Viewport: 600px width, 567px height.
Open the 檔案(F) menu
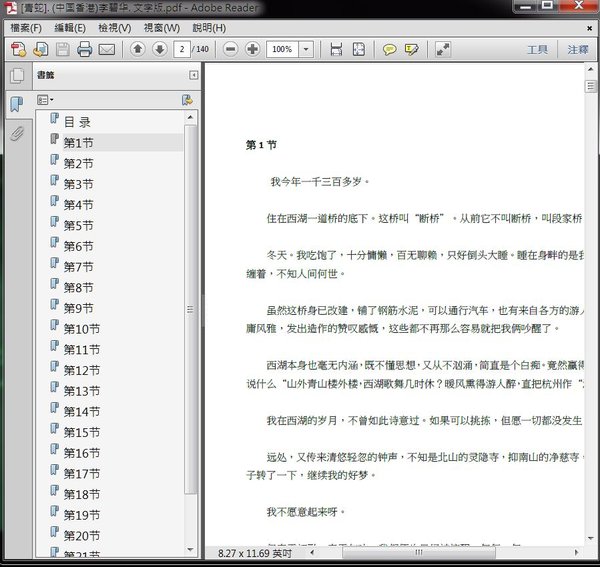tap(26, 28)
